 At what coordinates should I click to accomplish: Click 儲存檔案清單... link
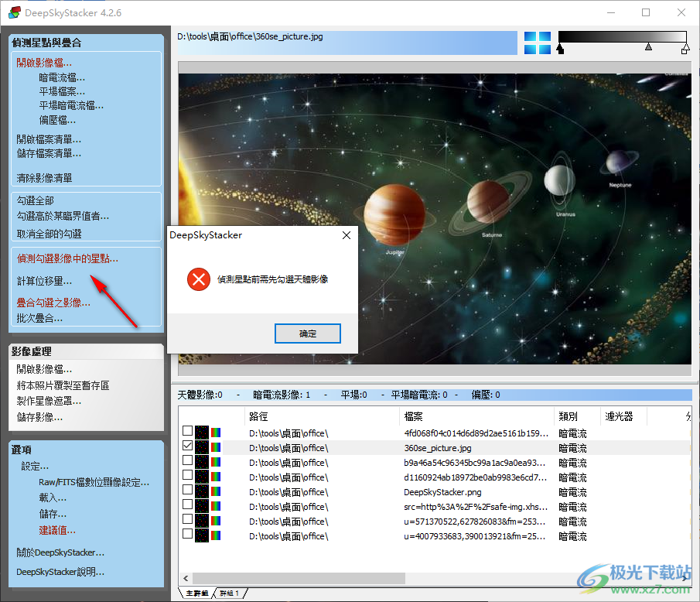click(49, 154)
